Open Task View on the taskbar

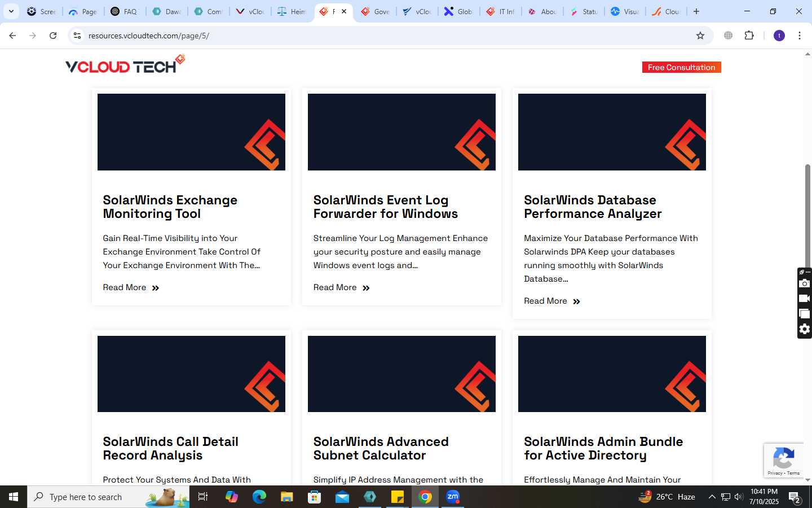[203, 497]
